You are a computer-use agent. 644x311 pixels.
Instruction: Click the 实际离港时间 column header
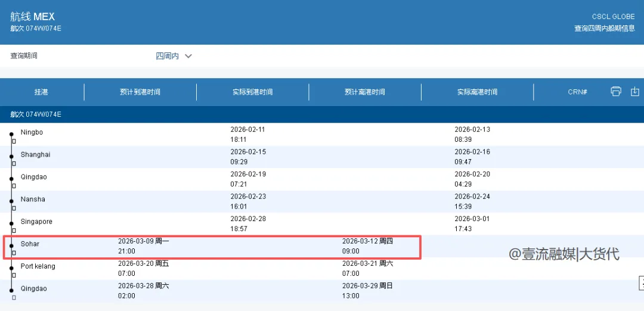click(x=477, y=92)
